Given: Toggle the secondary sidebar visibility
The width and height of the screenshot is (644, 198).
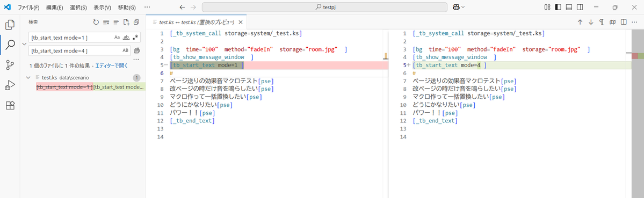Looking at the screenshot, I should tap(580, 8).
